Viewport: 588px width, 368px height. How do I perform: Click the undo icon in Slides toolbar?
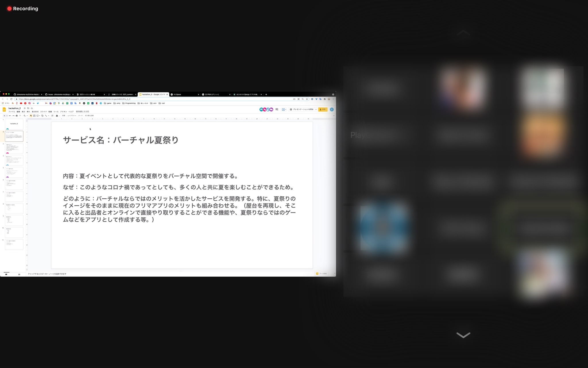(x=10, y=116)
